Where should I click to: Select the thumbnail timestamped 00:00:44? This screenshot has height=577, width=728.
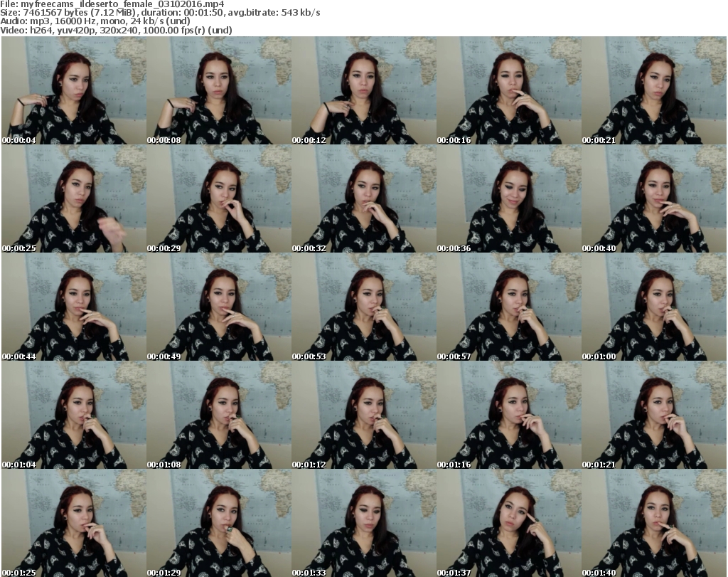(x=74, y=307)
